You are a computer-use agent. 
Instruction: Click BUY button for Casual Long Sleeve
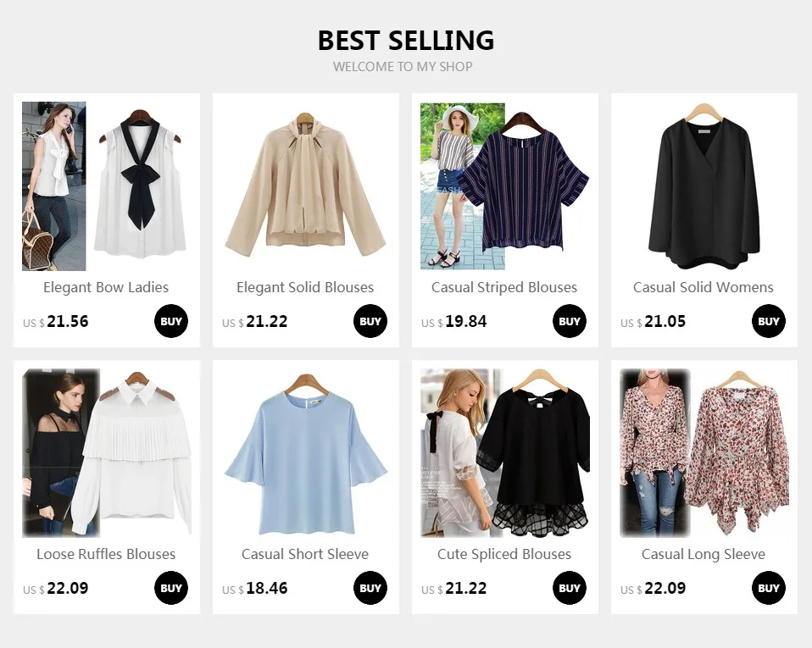click(769, 588)
